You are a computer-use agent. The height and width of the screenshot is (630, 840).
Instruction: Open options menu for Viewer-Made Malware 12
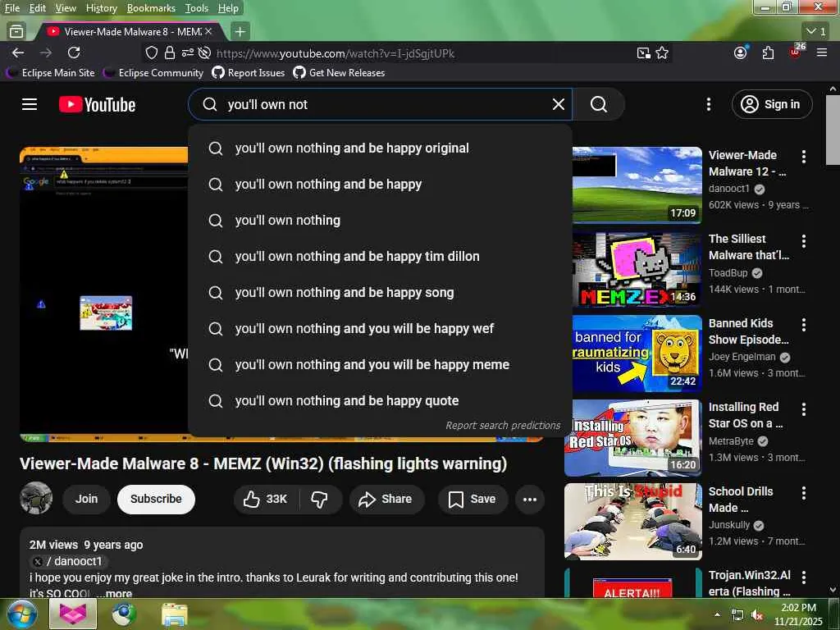point(804,157)
